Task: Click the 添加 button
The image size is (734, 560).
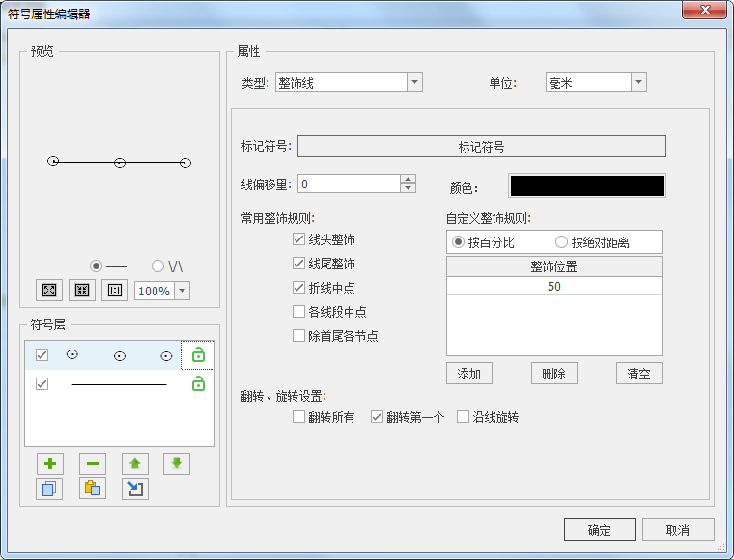Action: (469, 374)
